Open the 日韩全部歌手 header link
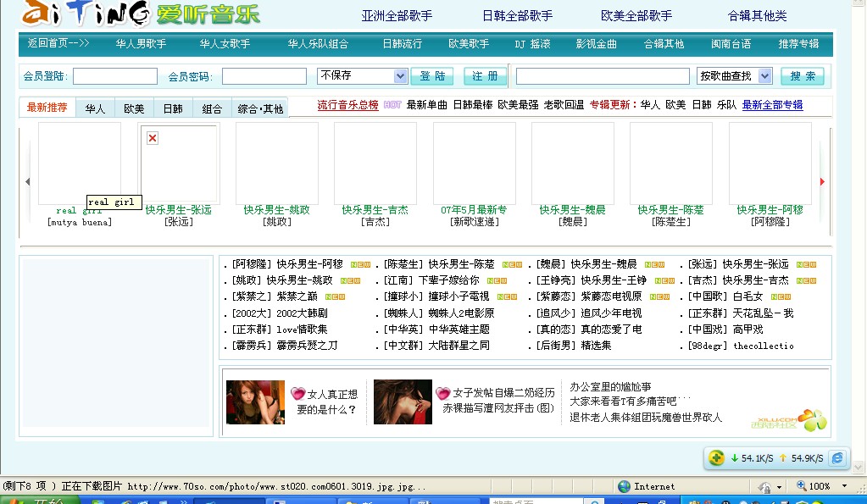Image resolution: width=867 pixels, height=504 pixels. click(x=518, y=16)
